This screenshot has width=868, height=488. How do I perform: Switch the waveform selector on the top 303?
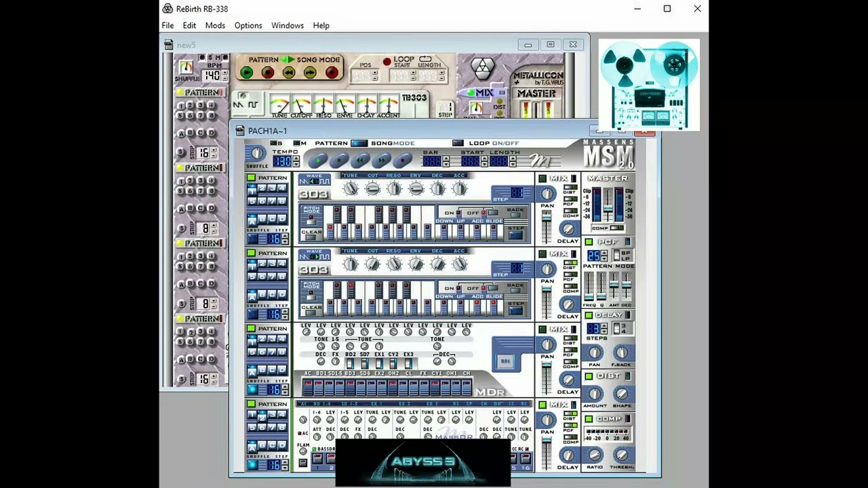point(314,181)
